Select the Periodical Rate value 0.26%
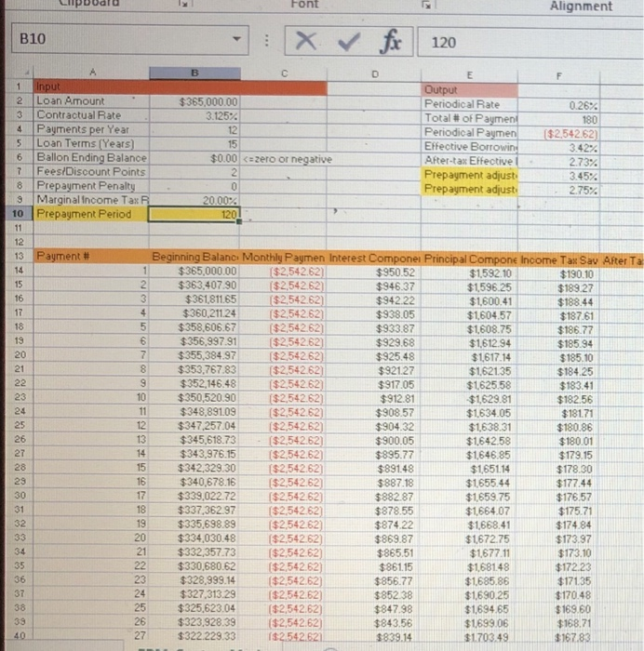This screenshot has width=644, height=651. click(558, 105)
